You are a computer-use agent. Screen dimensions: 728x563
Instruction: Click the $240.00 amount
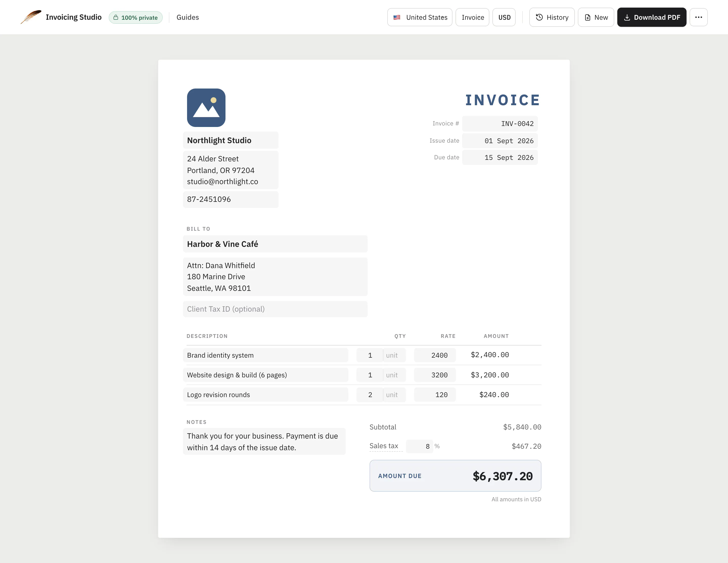[494, 395]
